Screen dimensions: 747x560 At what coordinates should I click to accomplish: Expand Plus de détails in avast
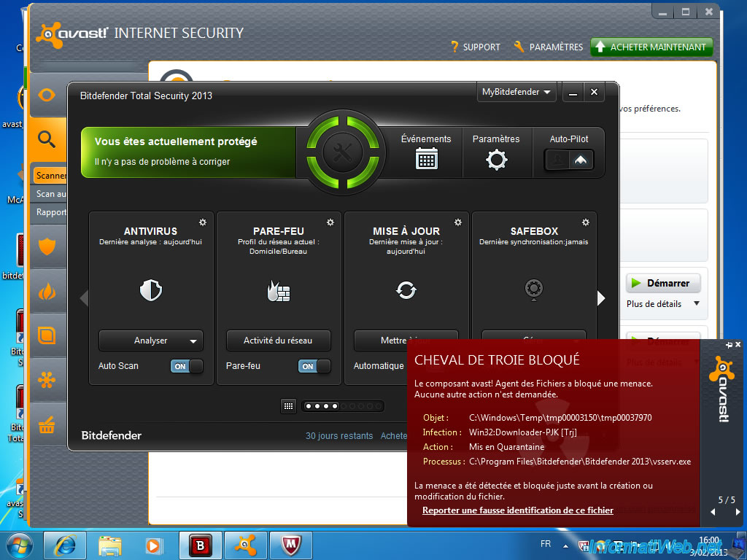point(662,304)
